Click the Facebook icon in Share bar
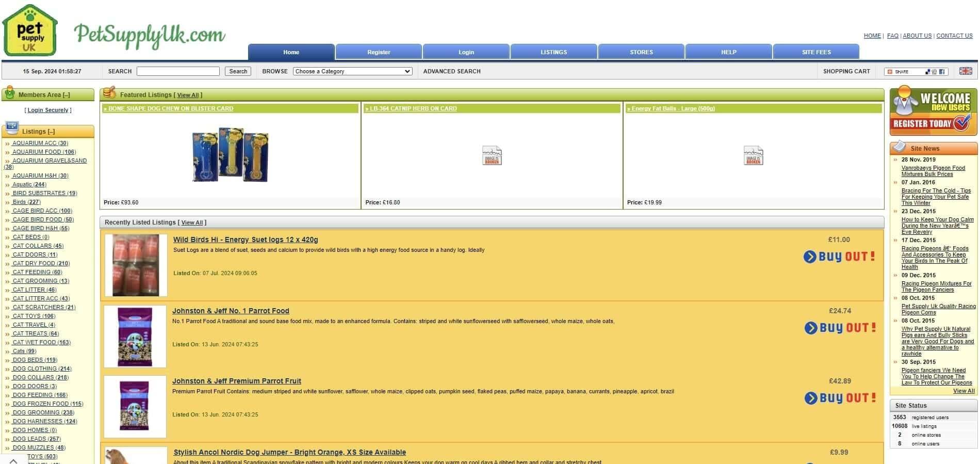This screenshot has height=464, width=980. (941, 72)
